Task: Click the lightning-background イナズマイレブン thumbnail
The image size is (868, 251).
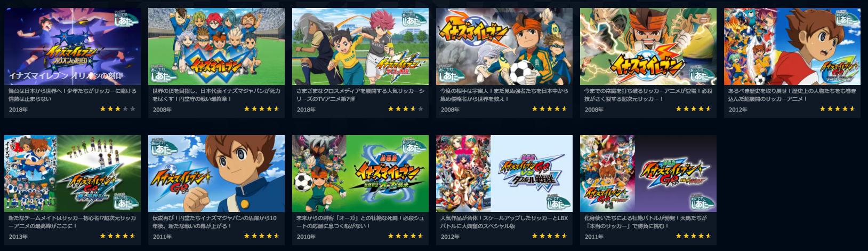Action: [648, 46]
